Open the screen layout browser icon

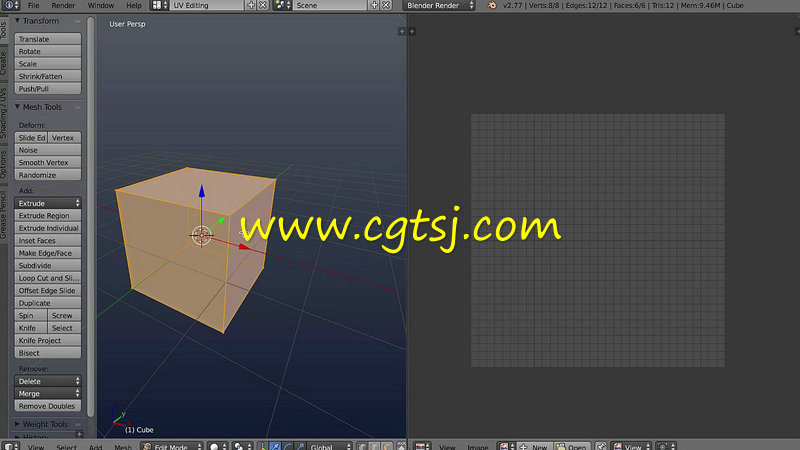(x=159, y=5)
